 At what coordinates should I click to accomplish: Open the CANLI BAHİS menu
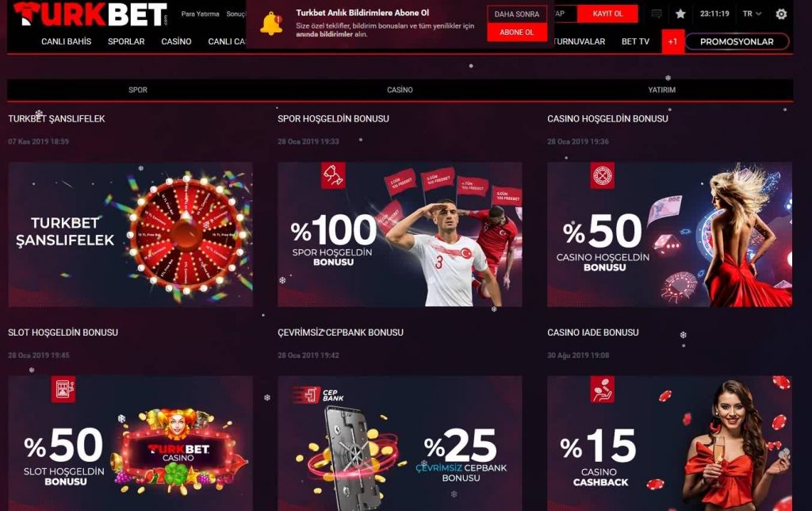pyautogui.click(x=67, y=41)
